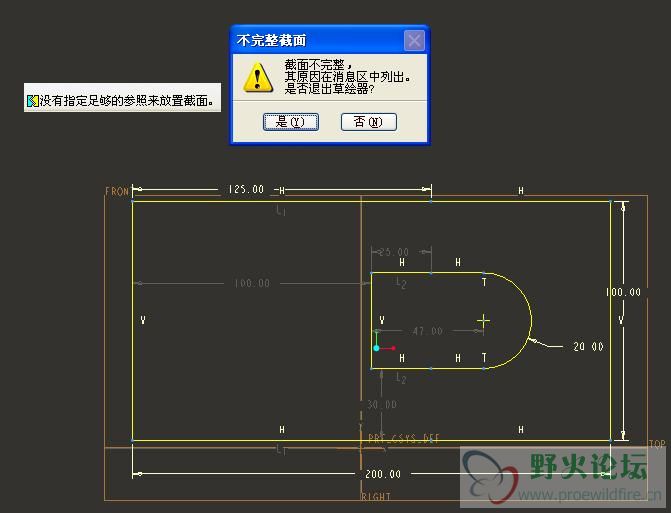Click the TOP datum plane label

(657, 444)
